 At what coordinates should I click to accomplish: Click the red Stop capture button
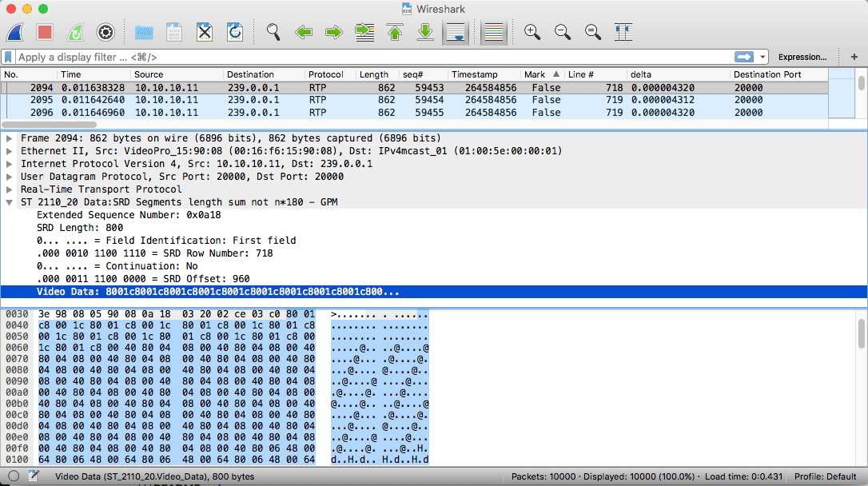[45, 32]
